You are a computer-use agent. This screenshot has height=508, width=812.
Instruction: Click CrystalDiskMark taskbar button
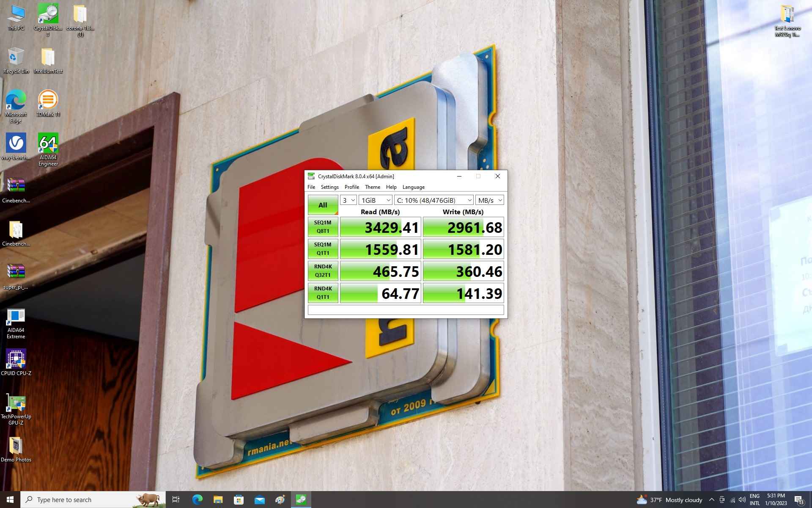tap(301, 500)
